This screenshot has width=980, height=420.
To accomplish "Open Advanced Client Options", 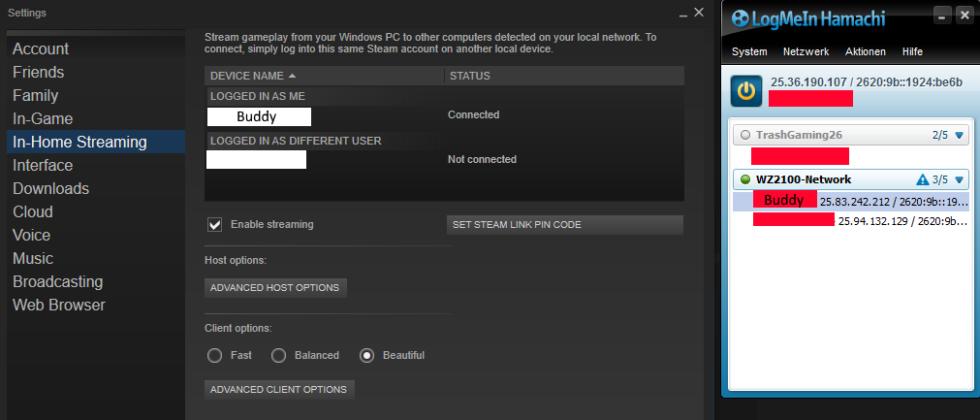I will tap(279, 389).
